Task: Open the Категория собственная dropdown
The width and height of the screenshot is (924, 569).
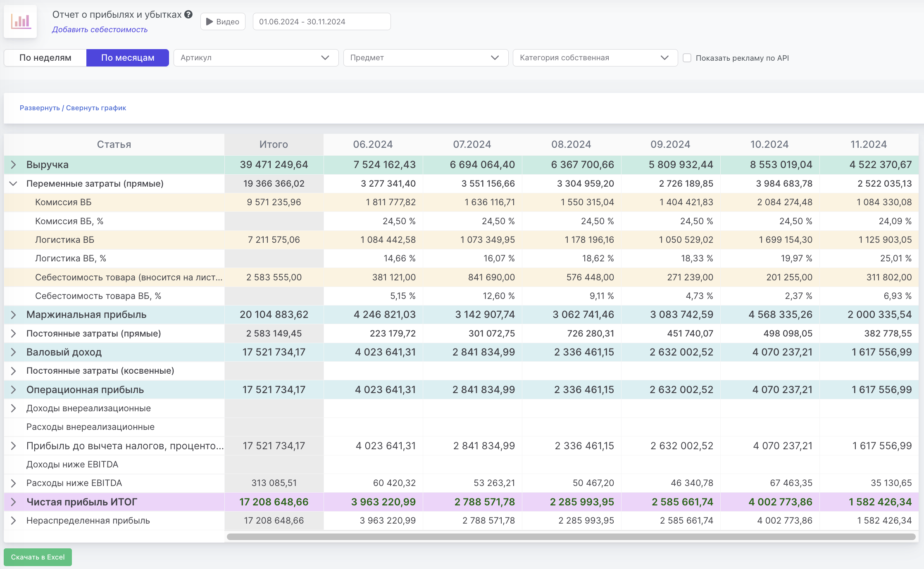Action: (595, 58)
